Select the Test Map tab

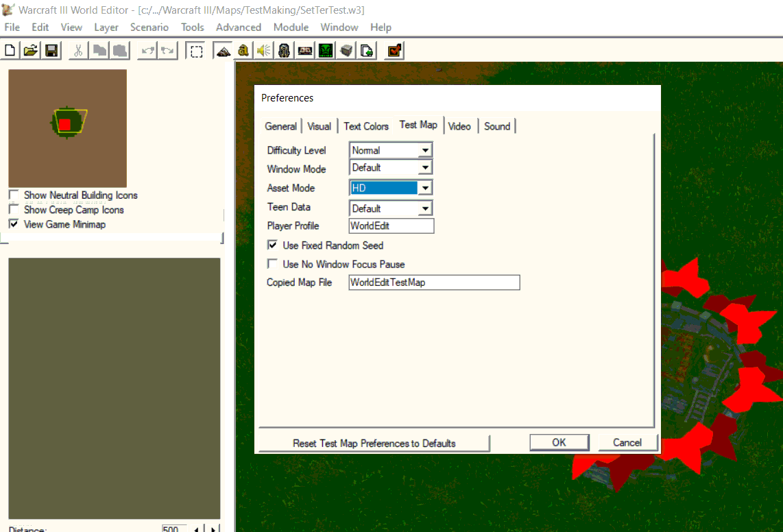click(418, 125)
